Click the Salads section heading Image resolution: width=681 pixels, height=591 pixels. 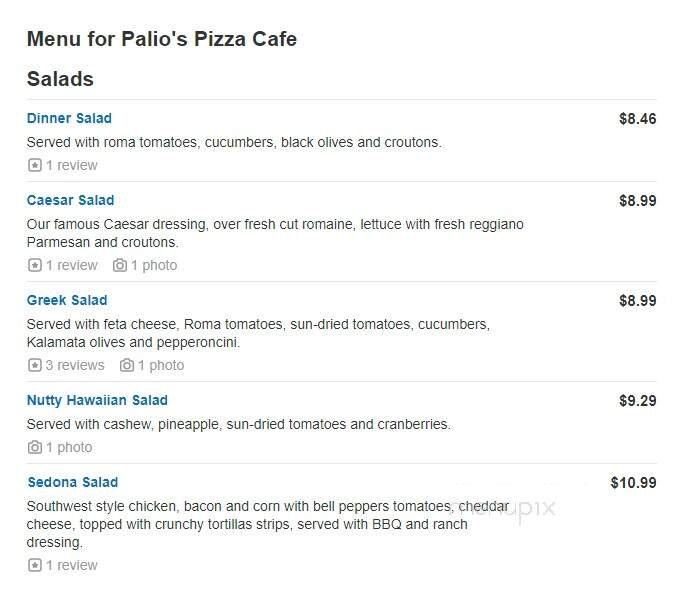(60, 79)
